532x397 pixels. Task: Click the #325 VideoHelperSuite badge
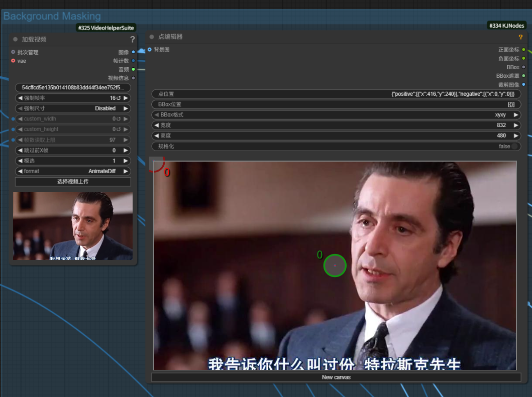click(x=106, y=28)
